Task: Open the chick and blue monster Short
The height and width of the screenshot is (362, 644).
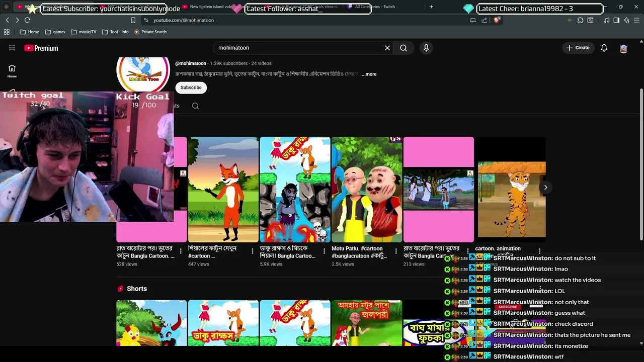Action: coord(151,323)
